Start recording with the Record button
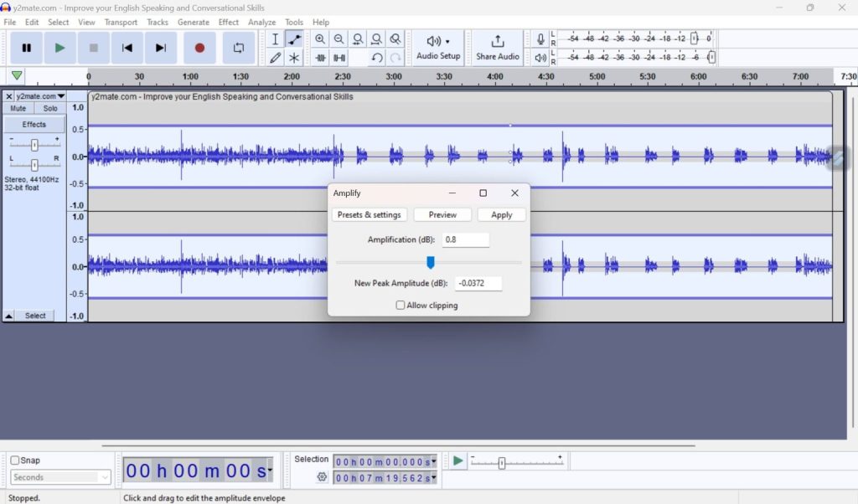 pyautogui.click(x=198, y=48)
